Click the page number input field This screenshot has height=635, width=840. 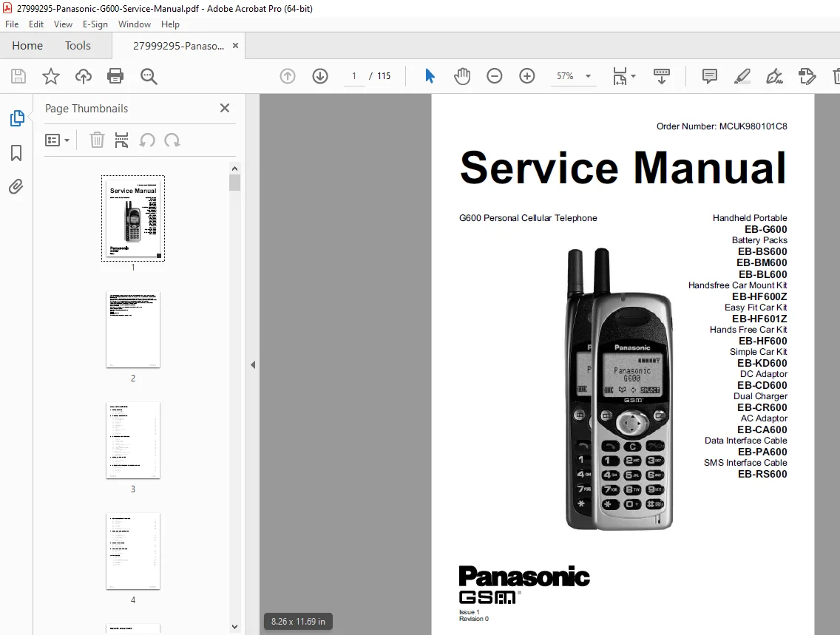pos(354,76)
